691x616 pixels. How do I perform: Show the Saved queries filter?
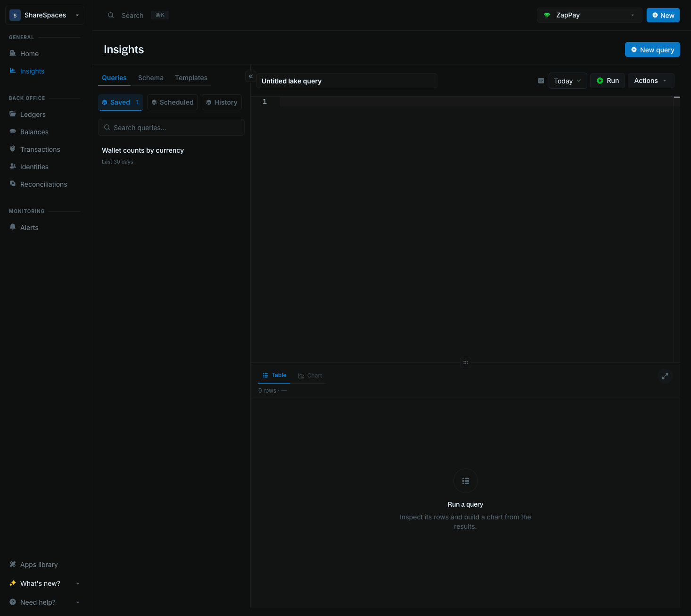pyautogui.click(x=121, y=102)
